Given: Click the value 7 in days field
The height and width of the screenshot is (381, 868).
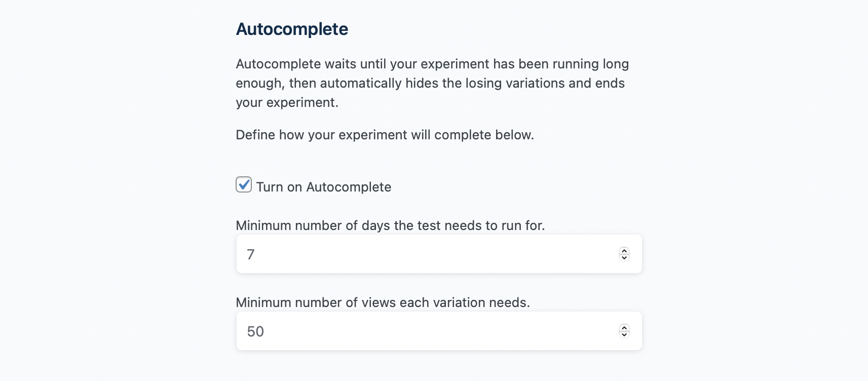Looking at the screenshot, I should click(x=251, y=254).
